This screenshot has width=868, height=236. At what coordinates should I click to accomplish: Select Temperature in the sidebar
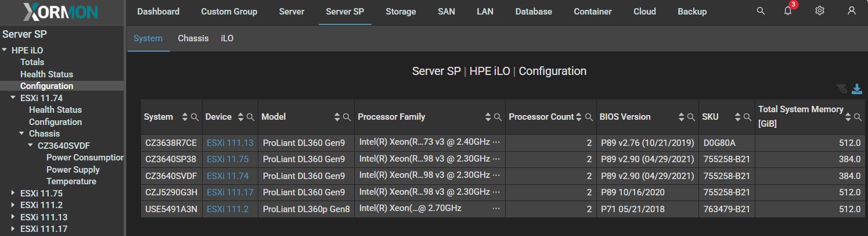(71, 181)
